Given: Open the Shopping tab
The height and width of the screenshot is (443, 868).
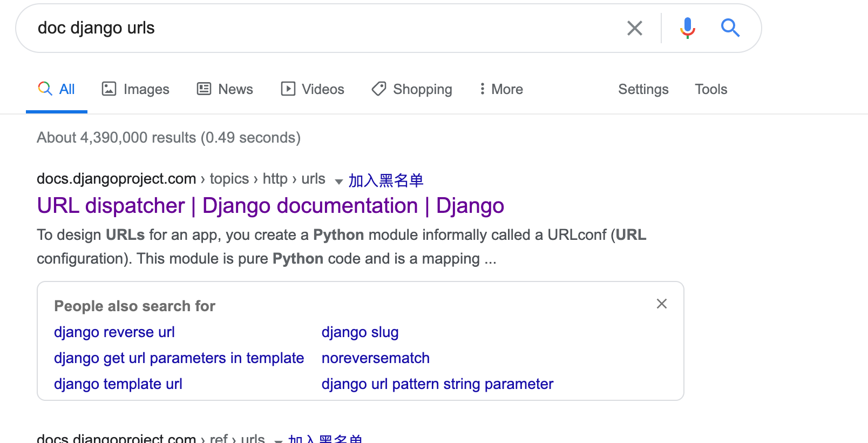Looking at the screenshot, I should tap(412, 89).
